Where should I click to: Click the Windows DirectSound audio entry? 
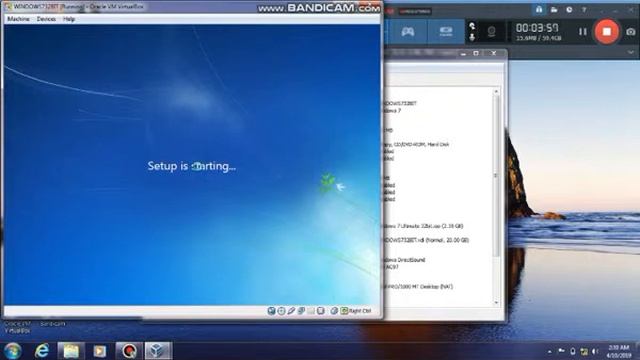tap(404, 260)
